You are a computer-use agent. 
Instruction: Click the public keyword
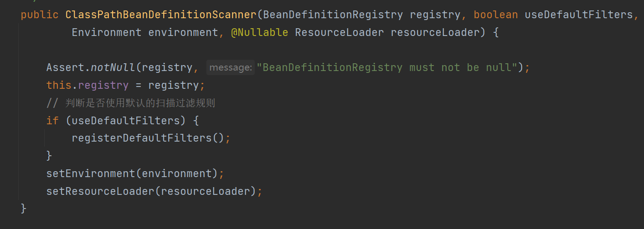coord(40,15)
